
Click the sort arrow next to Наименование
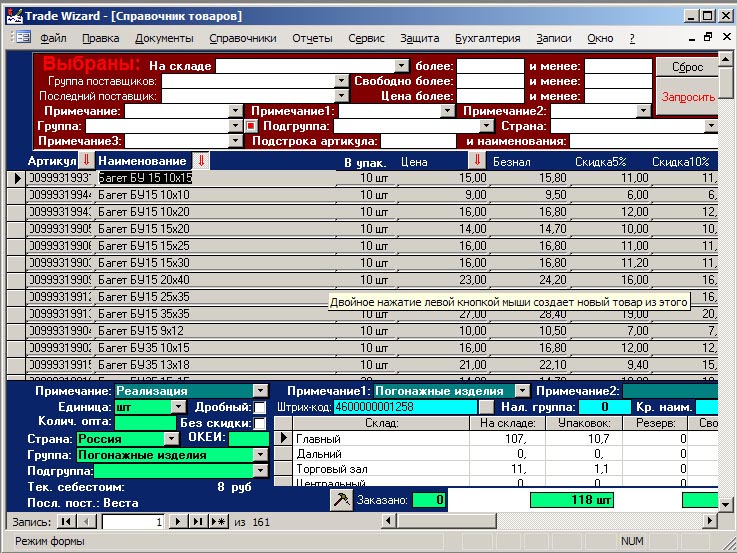[201, 161]
